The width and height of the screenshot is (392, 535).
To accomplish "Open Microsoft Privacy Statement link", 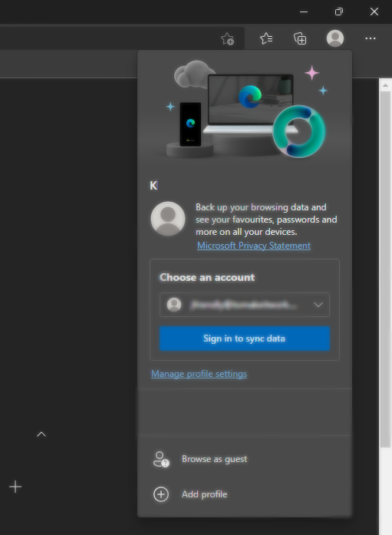I will pos(254,246).
